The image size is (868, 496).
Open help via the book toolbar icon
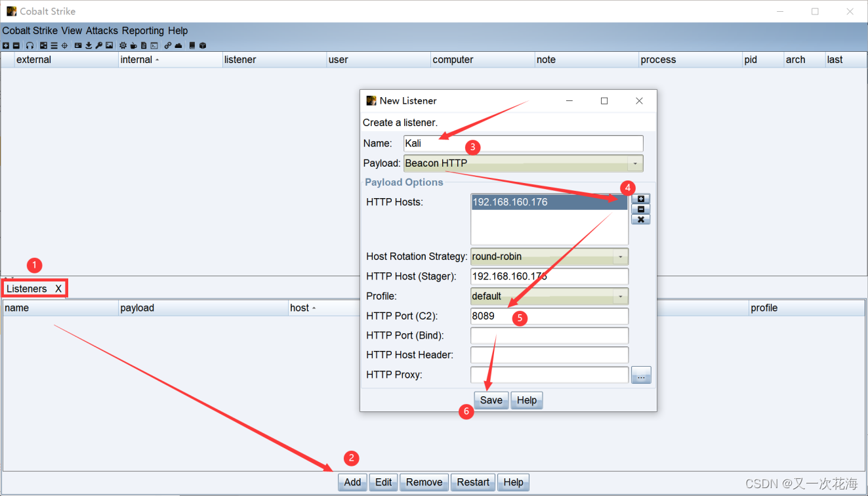point(192,46)
